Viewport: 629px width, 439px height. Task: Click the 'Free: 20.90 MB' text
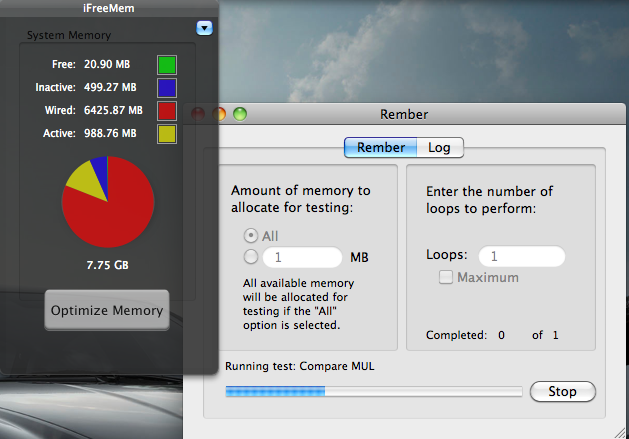point(91,64)
